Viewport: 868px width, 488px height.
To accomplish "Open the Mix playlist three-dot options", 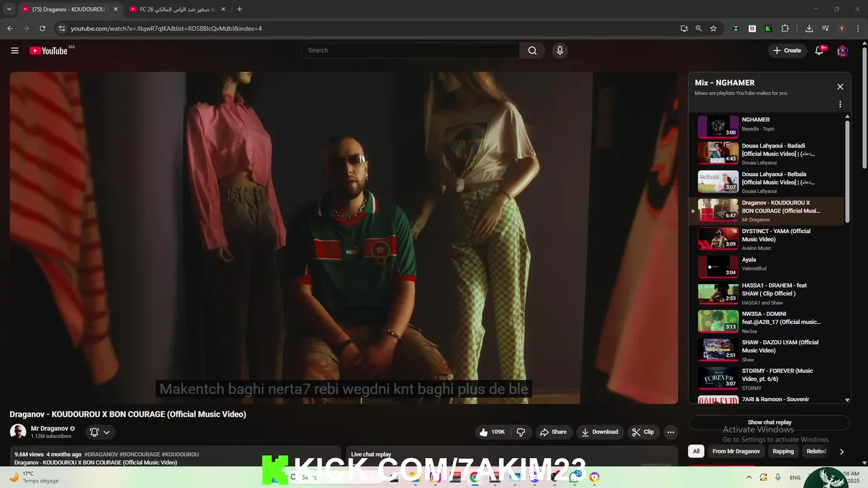I will pyautogui.click(x=840, y=104).
